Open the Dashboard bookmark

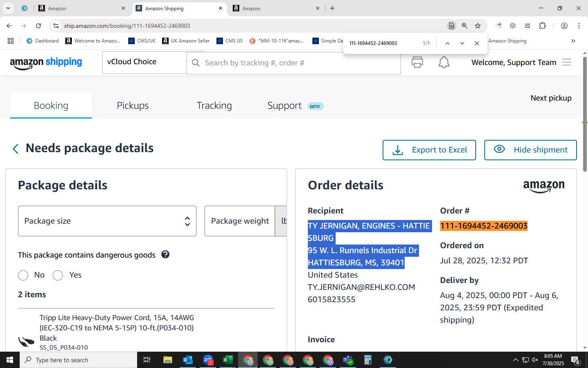(42, 41)
